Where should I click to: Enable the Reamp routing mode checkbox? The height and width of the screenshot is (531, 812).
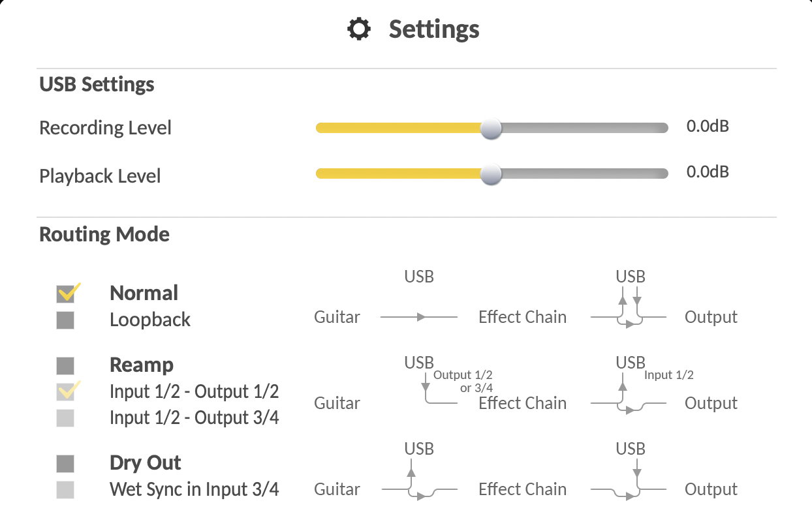(65, 365)
